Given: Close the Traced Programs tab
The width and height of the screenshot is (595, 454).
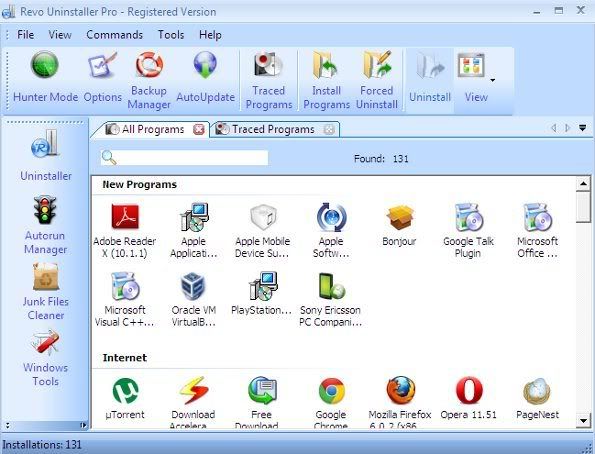Looking at the screenshot, I should click(x=329, y=130).
